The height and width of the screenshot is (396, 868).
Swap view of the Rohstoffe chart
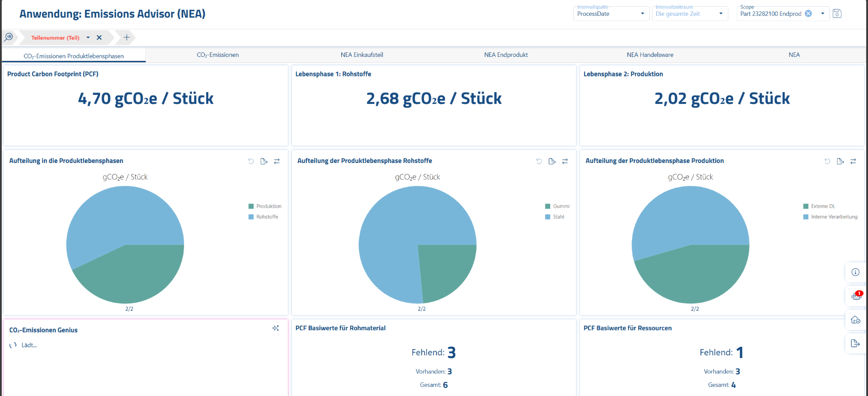click(565, 161)
